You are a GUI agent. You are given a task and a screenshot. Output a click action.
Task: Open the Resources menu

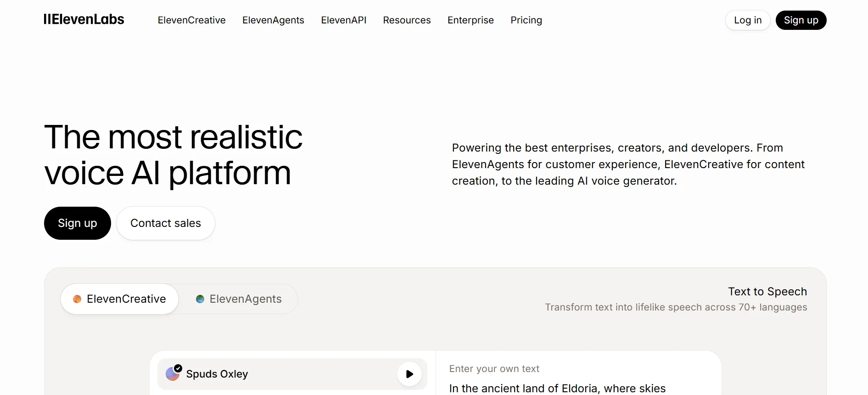pyautogui.click(x=407, y=20)
